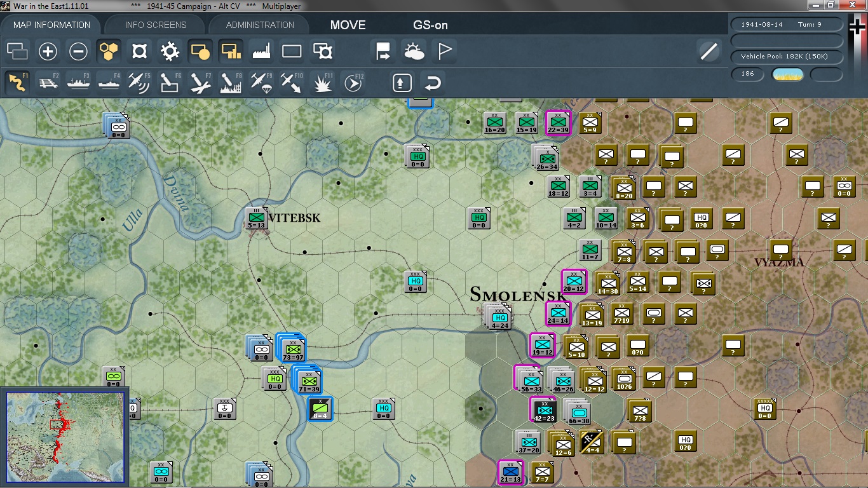This screenshot has width=868, height=488.
Task: Select the blue unit marked 21=13
Action: coord(510,472)
